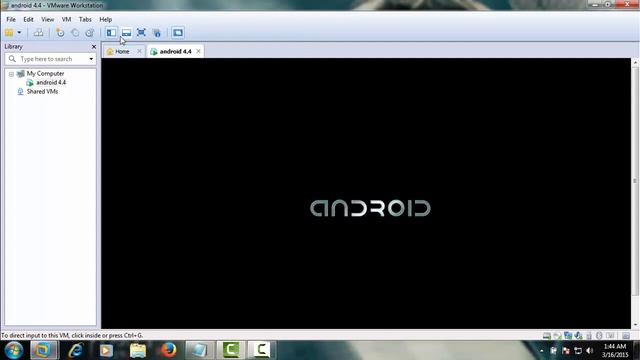Select Shared VMs in the library
This screenshot has width=640, height=360.
(x=42, y=91)
